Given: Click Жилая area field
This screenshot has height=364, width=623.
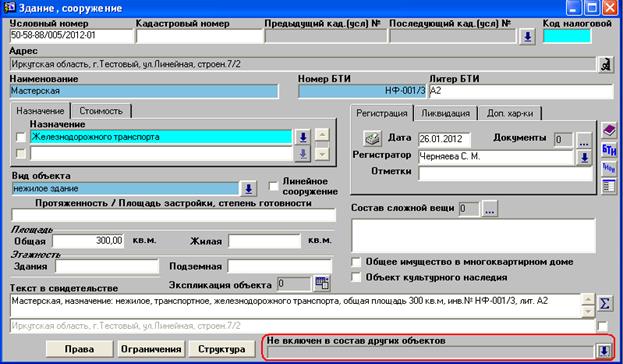Looking at the screenshot, I should [x=265, y=241].
